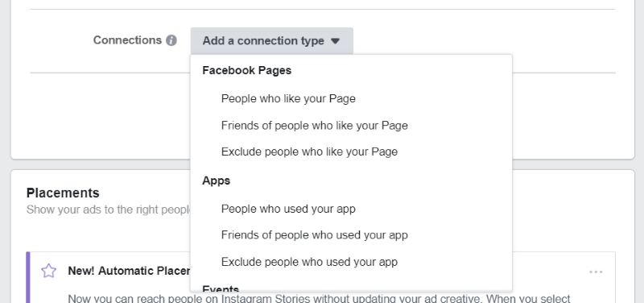This screenshot has width=644, height=303.
Task: Click the Connections info icon
Action: 171,40
